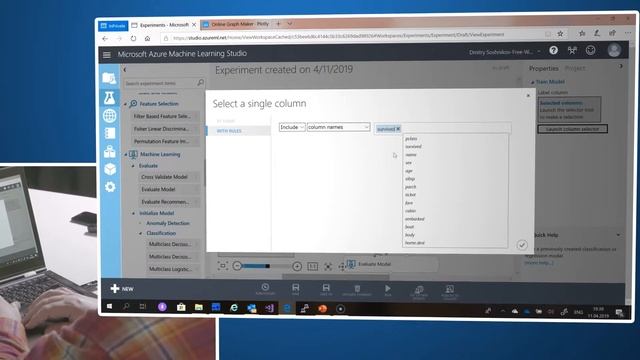This screenshot has width=640, height=360.
Task: Click the browser home icon
Action: click(147, 38)
